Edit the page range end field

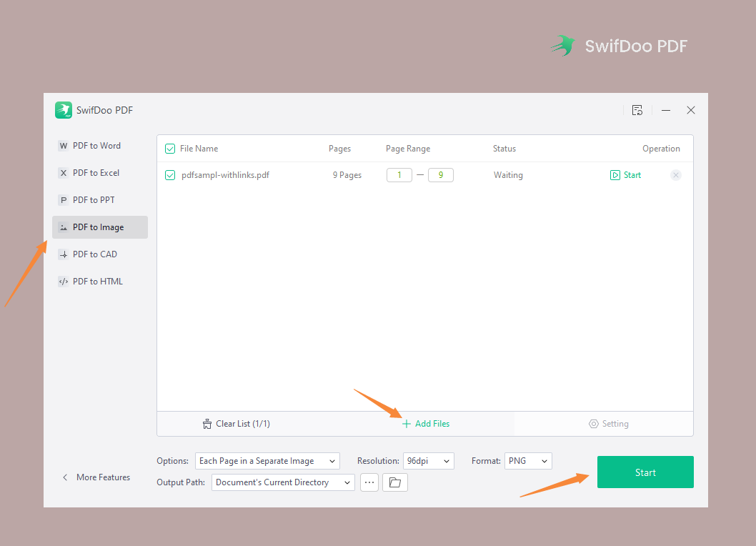(x=441, y=175)
